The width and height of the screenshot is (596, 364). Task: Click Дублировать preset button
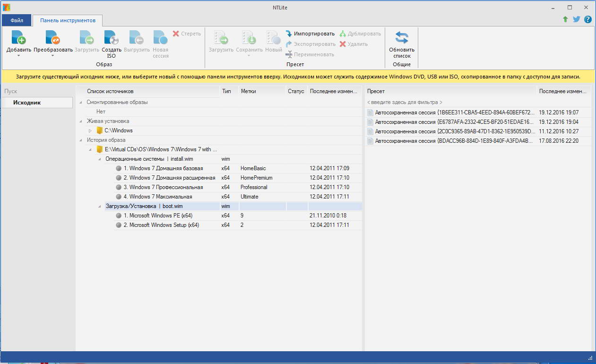pos(360,34)
